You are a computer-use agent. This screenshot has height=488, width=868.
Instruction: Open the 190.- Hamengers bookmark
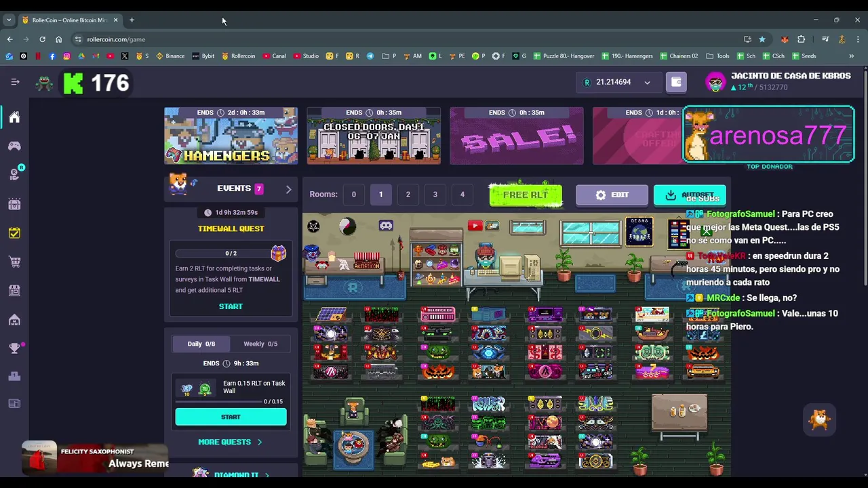(x=626, y=56)
